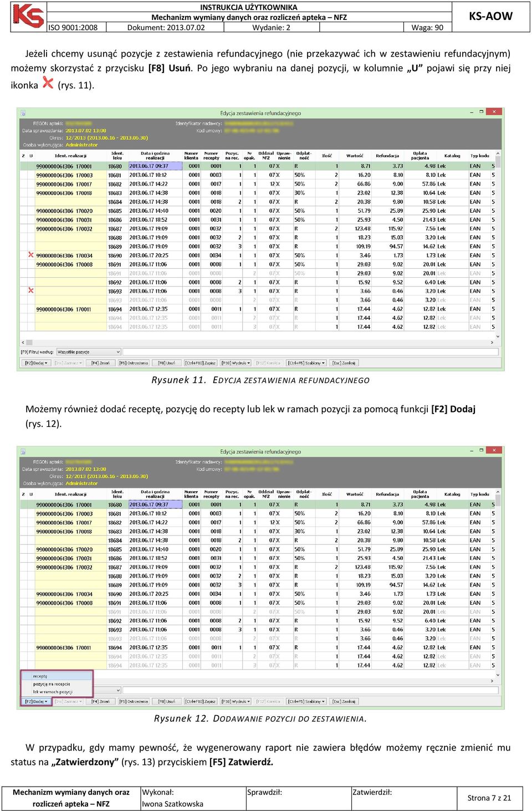
Task: Click the [F5] Ostrzeżenia button in Rysunek 11
Action: (134, 363)
